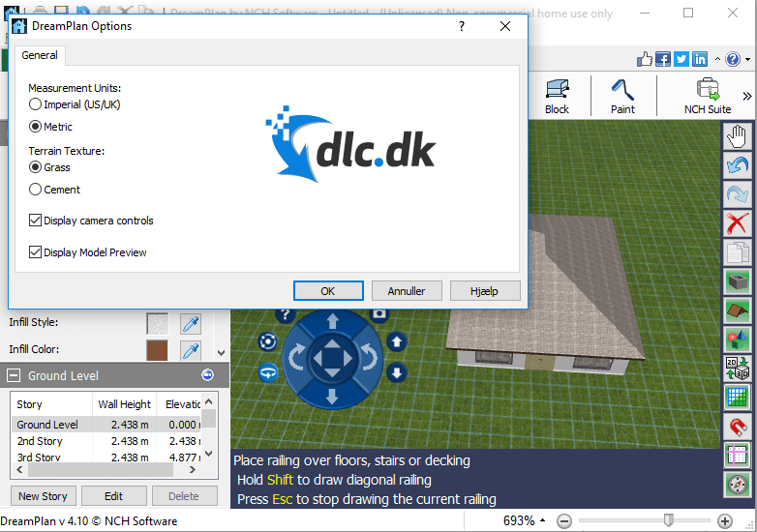Toggle the magnet snap icon
The height and width of the screenshot is (532, 757).
[737, 427]
